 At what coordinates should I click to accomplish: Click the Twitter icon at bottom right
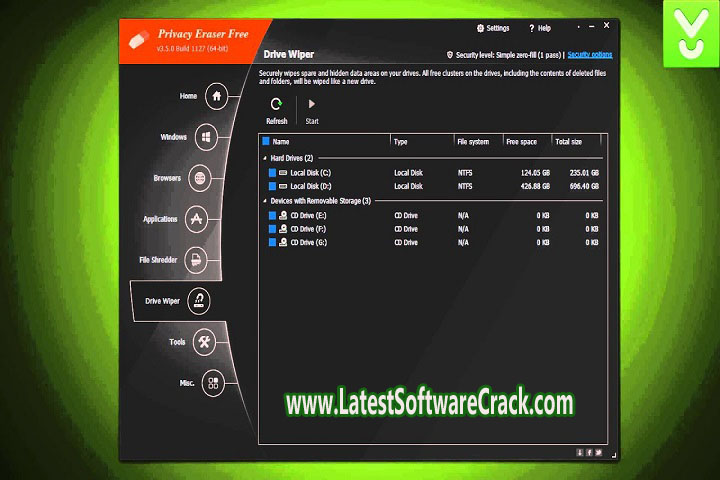click(x=598, y=452)
